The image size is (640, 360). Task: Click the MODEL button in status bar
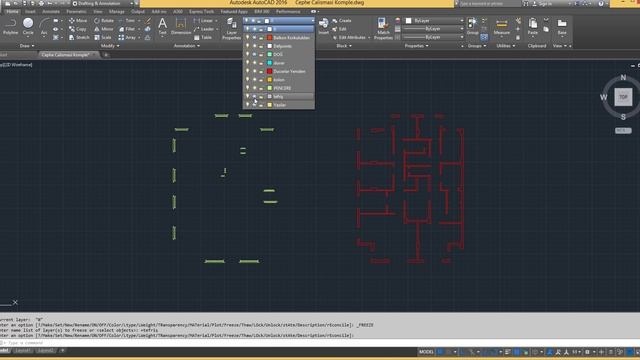[x=426, y=351]
